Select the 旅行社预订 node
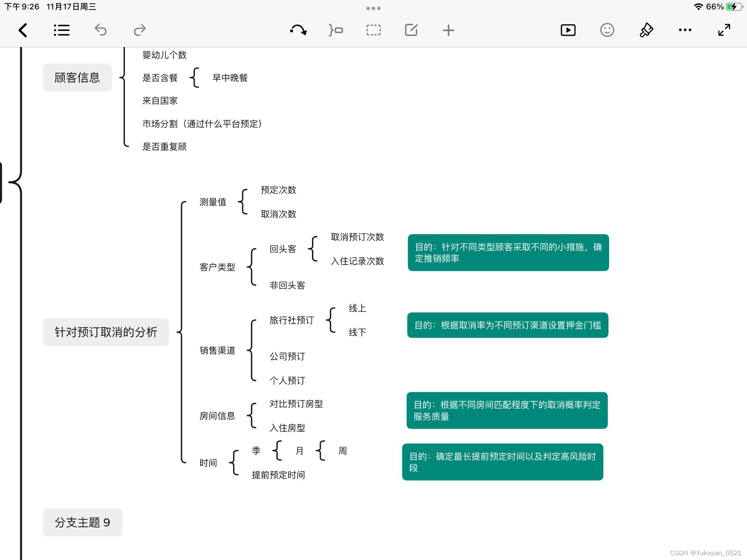 pyautogui.click(x=292, y=320)
